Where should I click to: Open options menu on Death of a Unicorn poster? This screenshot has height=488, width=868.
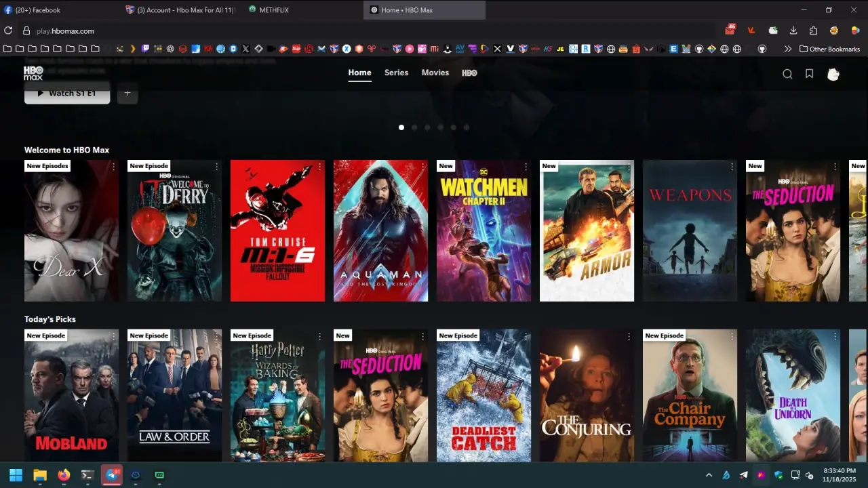coord(835,335)
